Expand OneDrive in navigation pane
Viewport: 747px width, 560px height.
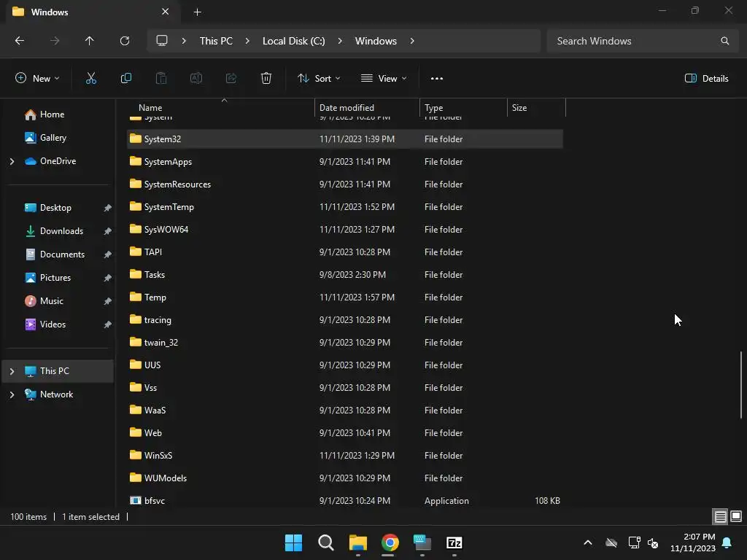[12, 161]
